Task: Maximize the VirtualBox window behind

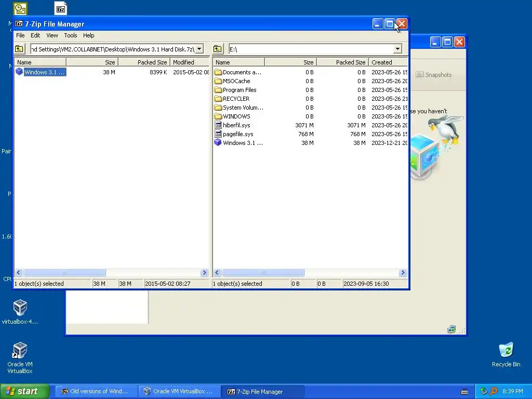Action: tap(447, 42)
